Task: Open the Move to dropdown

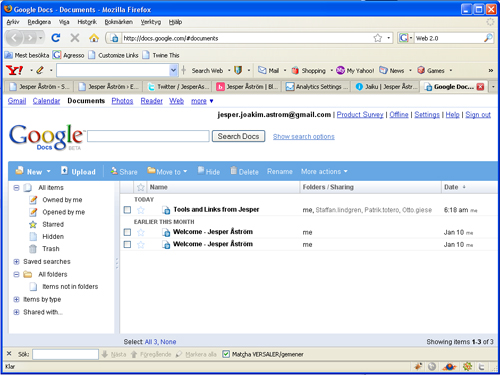Action: click(167, 171)
